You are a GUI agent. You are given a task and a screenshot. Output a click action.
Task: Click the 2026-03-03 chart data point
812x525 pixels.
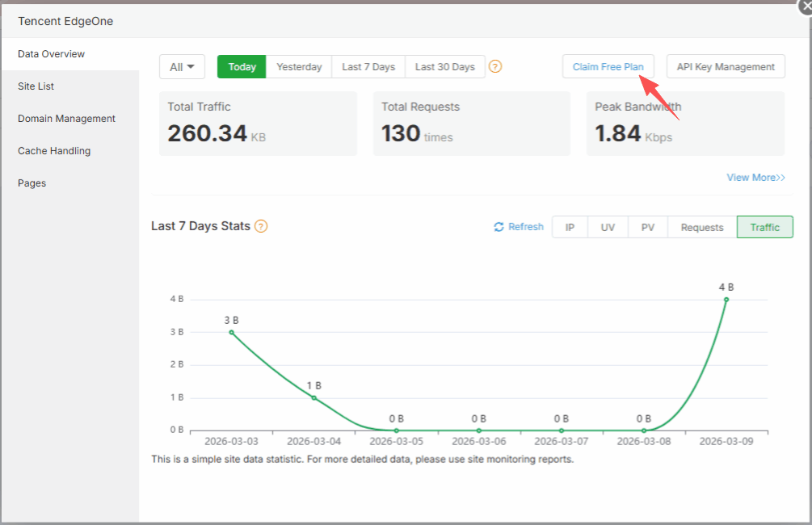click(232, 333)
